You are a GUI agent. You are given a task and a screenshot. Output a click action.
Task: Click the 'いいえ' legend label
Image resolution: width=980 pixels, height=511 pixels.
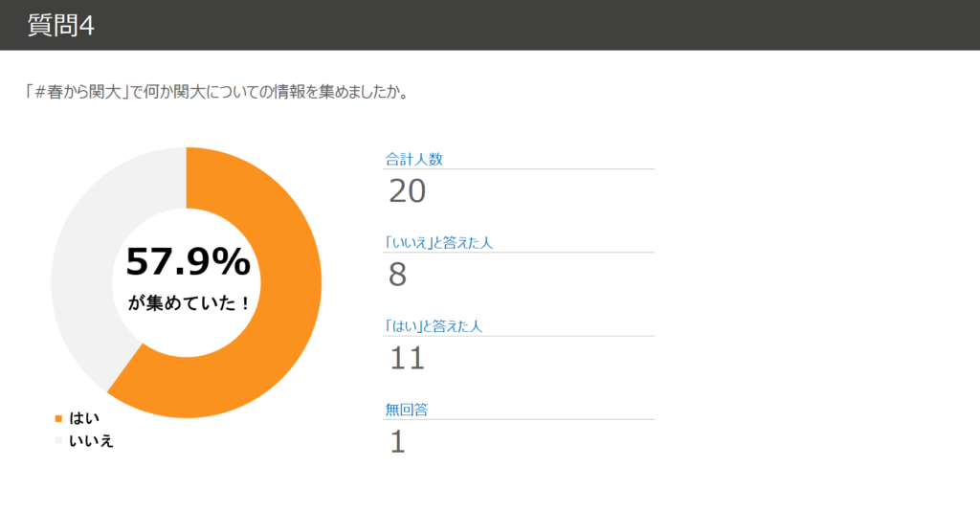tap(91, 440)
